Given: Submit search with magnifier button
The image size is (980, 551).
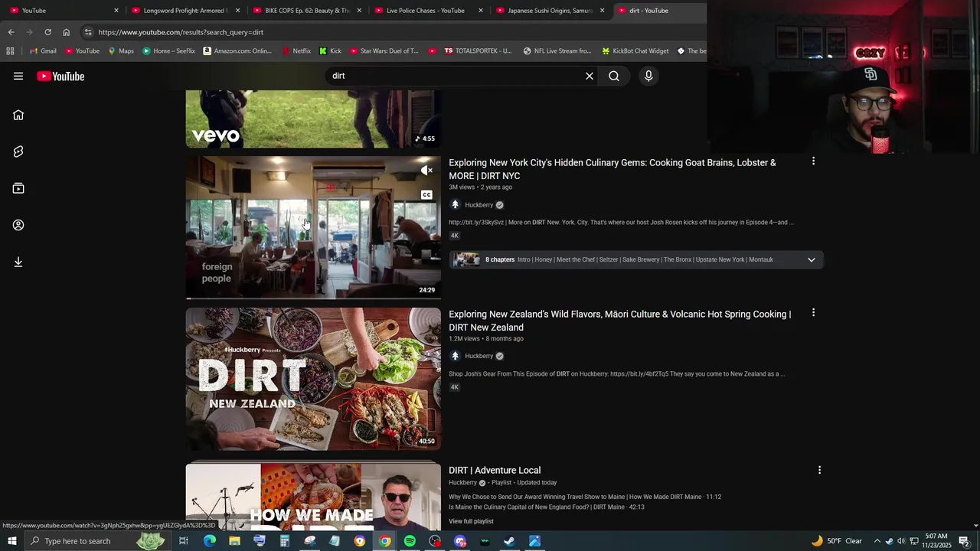Looking at the screenshot, I should point(614,76).
